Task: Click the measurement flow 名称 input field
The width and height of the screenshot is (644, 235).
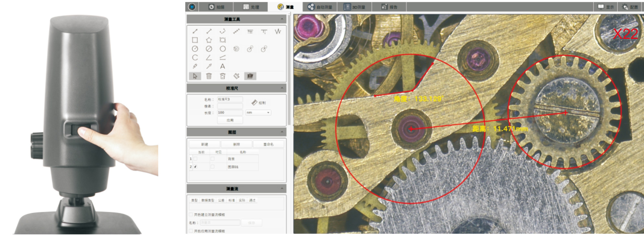Action: pos(220,223)
